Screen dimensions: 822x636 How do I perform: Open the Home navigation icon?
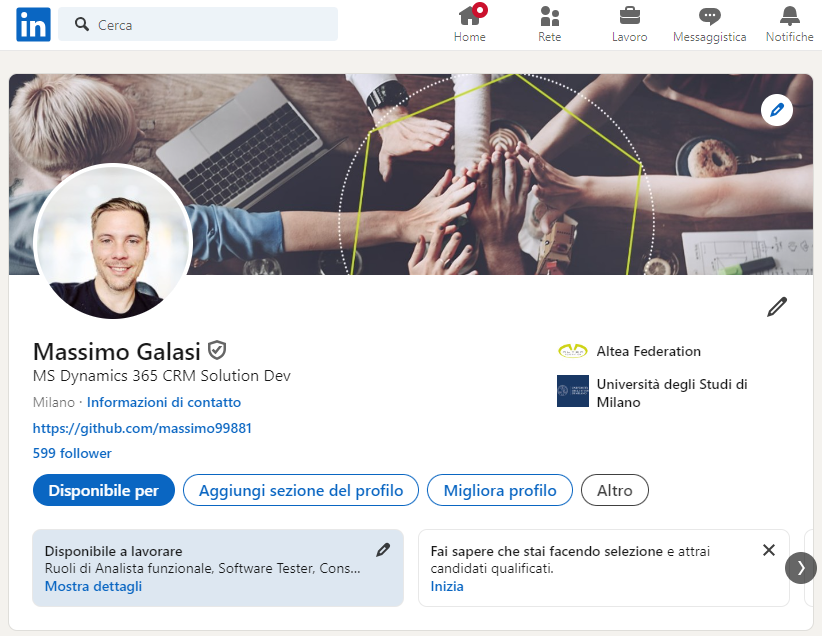point(469,17)
